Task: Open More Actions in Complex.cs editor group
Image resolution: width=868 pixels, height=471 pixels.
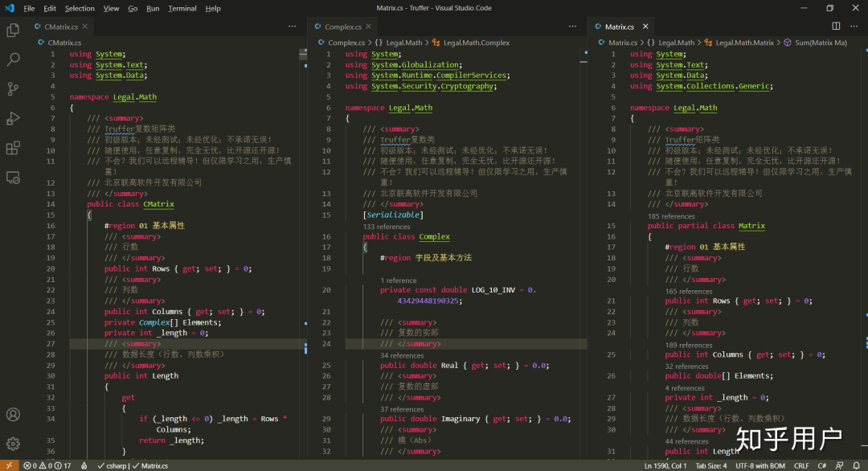Action: click(x=573, y=27)
